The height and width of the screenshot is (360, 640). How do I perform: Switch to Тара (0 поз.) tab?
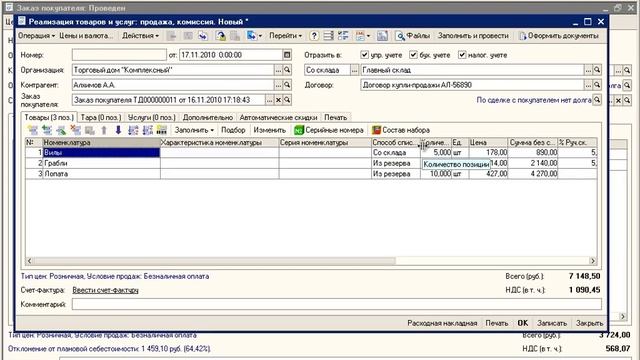coord(101,118)
